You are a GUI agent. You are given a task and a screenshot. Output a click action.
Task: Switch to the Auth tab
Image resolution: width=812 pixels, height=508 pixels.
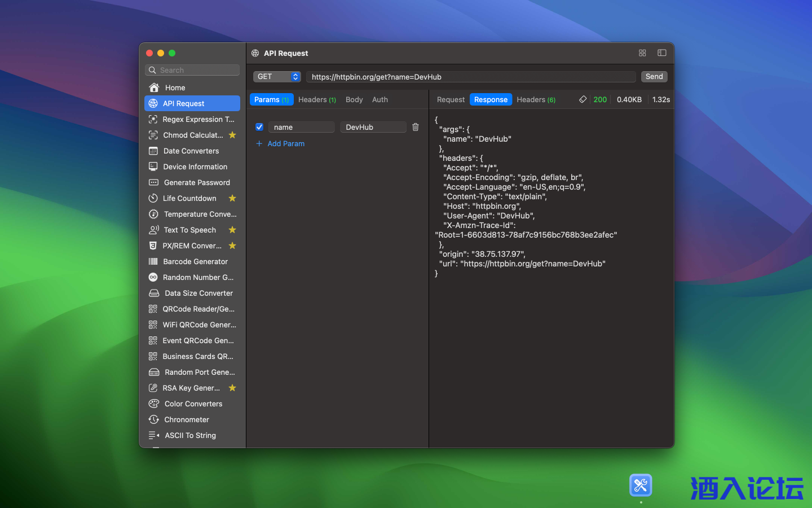click(379, 99)
